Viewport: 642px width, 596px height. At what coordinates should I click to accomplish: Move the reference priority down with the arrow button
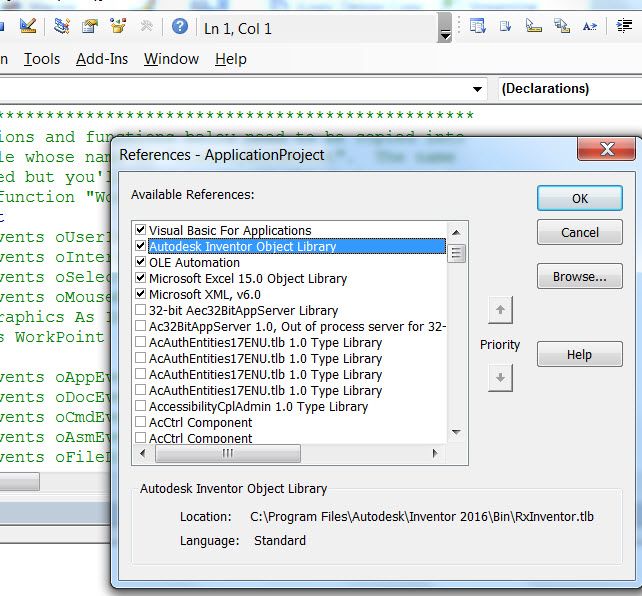pos(500,378)
